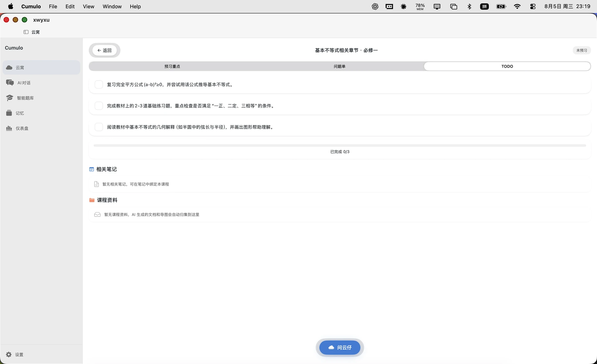
Task: Click the date and time in menu bar
Action: click(567, 6)
